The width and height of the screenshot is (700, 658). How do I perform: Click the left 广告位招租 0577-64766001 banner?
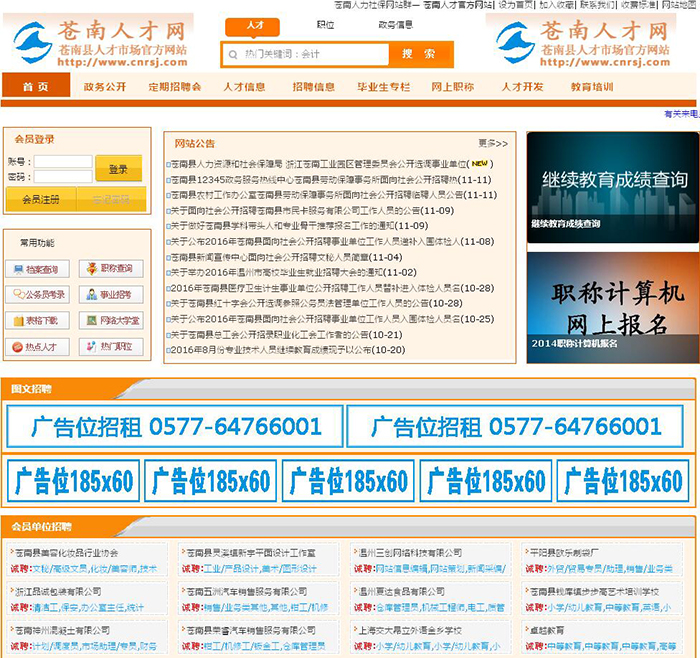pos(175,426)
